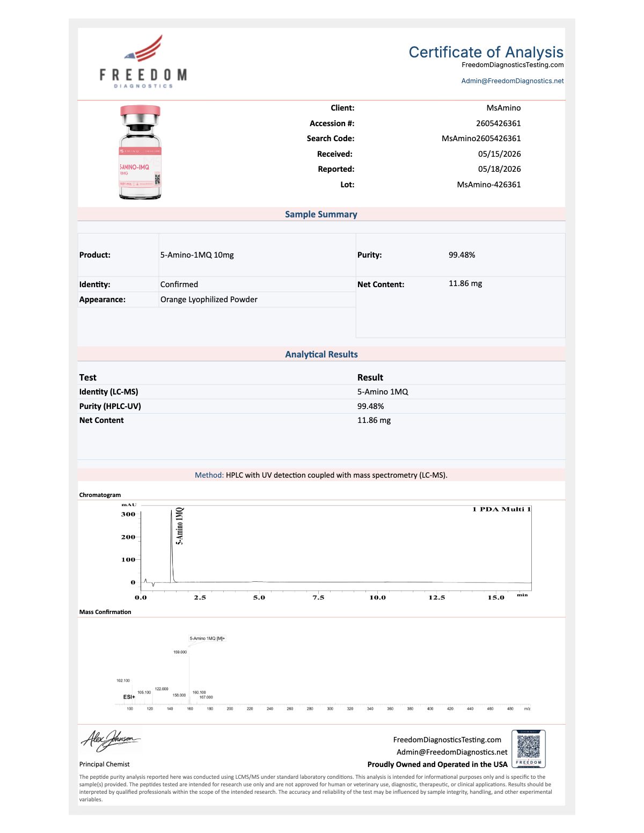
Task: Click the footer Admin@FreedomDiagnostics.net email
Action: click(452, 752)
